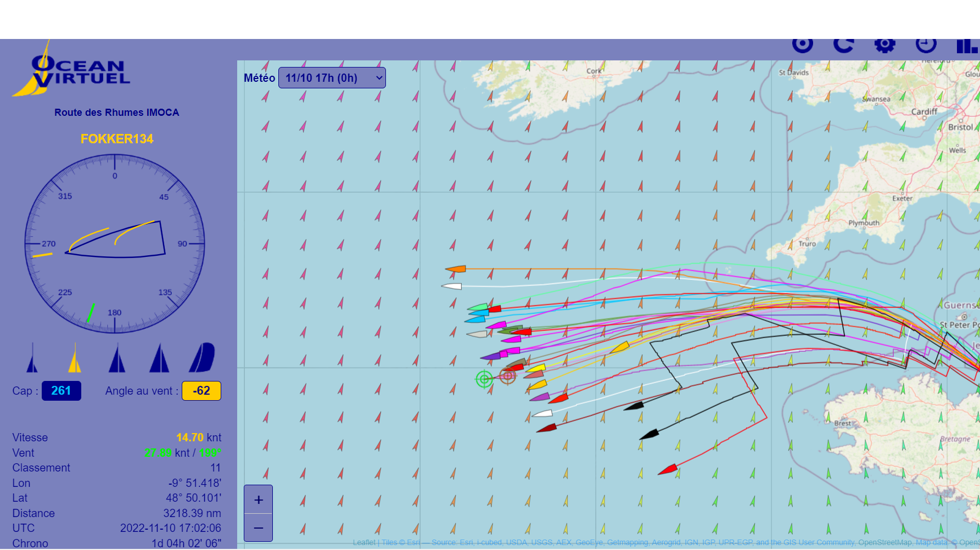Click the Cork label on the map
This screenshot has height=550, width=980.
[x=594, y=71]
